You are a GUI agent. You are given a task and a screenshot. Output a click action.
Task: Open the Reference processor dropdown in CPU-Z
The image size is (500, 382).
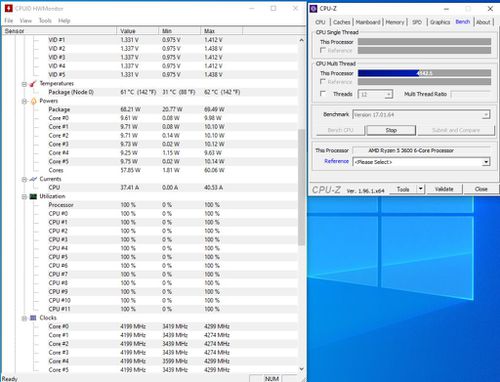[x=486, y=162]
